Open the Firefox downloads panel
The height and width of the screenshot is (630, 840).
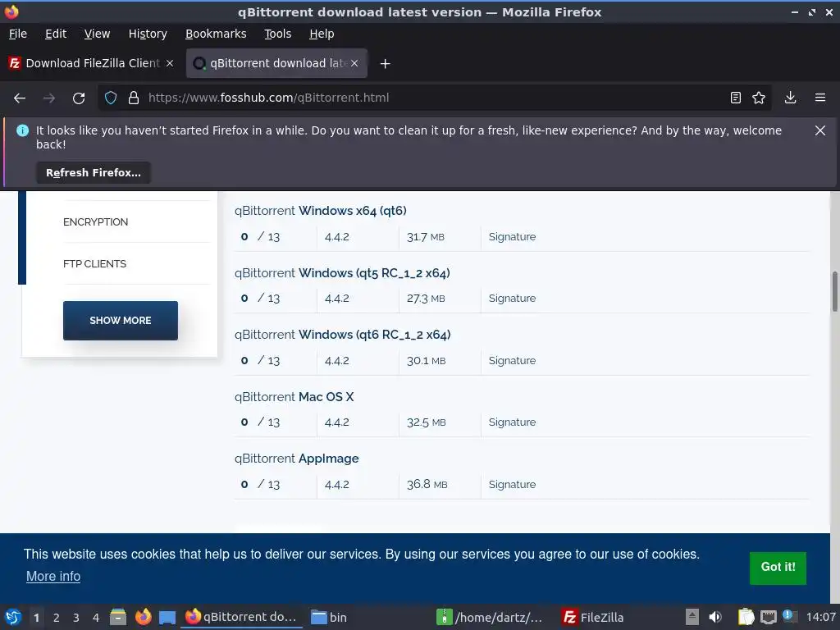click(x=790, y=98)
